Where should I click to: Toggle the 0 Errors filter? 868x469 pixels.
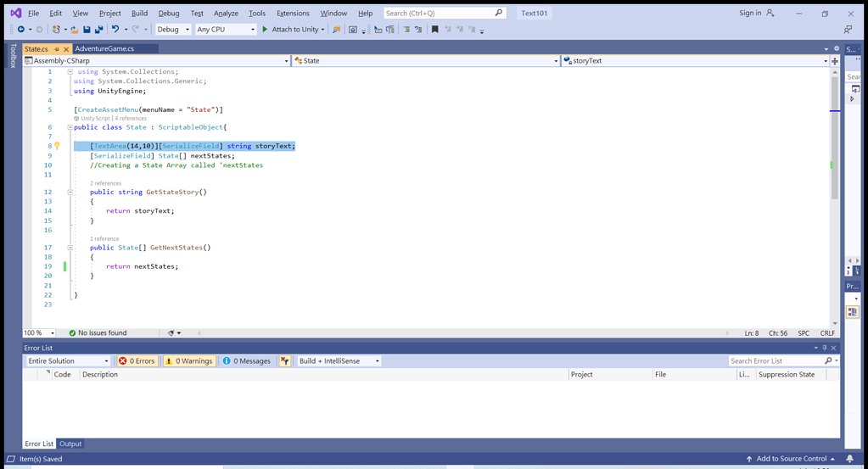point(137,361)
